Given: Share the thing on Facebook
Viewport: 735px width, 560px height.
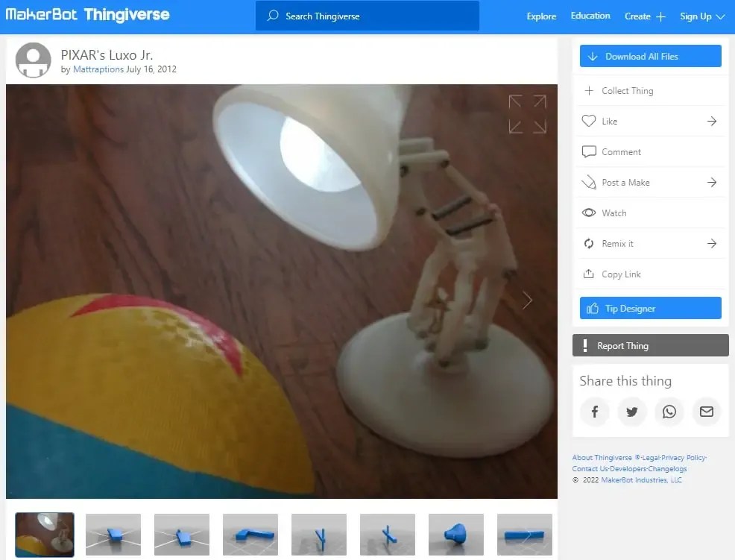Looking at the screenshot, I should [x=594, y=412].
